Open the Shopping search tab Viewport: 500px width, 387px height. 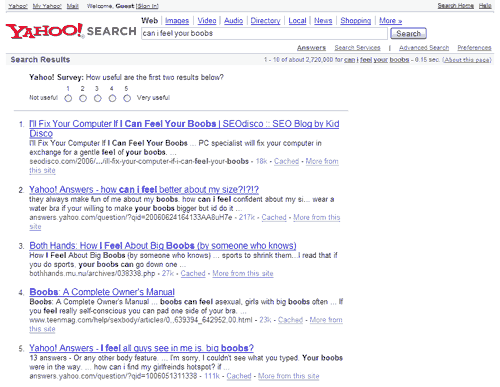pos(356,21)
